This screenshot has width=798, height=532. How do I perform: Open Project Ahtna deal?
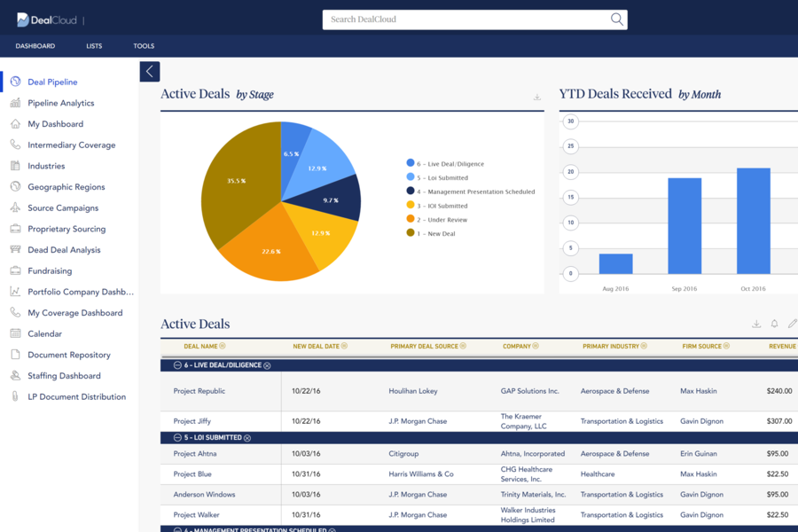[195, 454]
